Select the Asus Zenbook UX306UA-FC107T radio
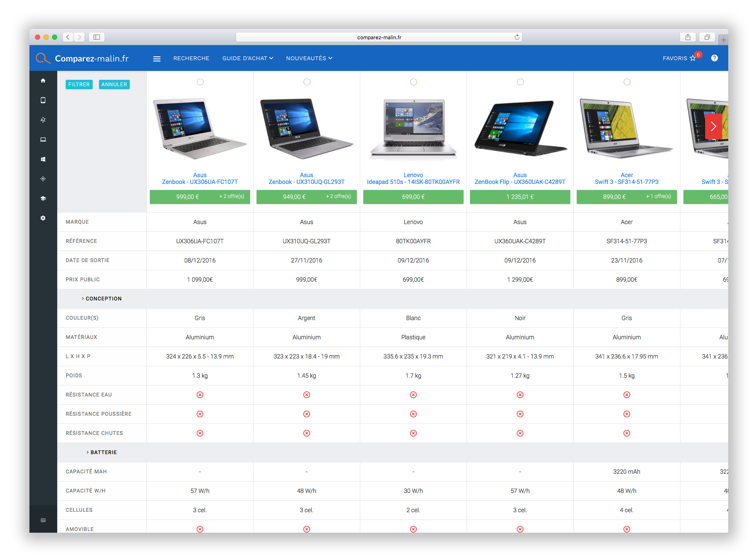 pyautogui.click(x=200, y=82)
